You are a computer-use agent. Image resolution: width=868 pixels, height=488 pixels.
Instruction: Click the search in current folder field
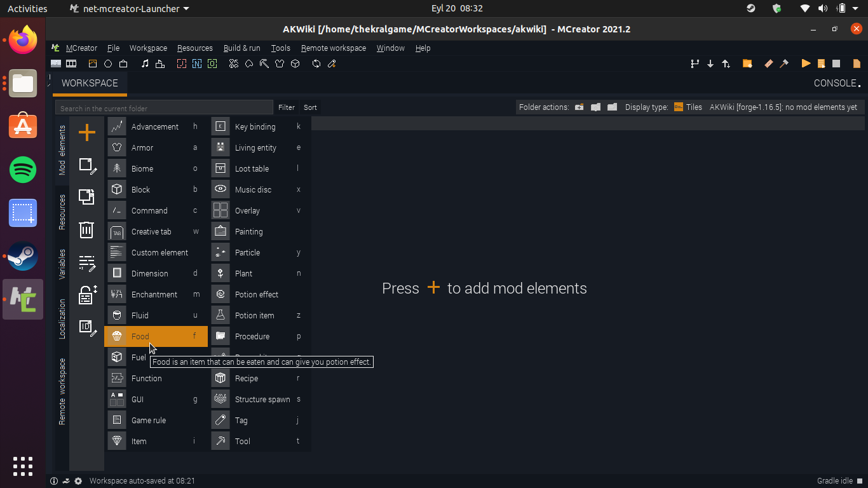pyautogui.click(x=164, y=108)
